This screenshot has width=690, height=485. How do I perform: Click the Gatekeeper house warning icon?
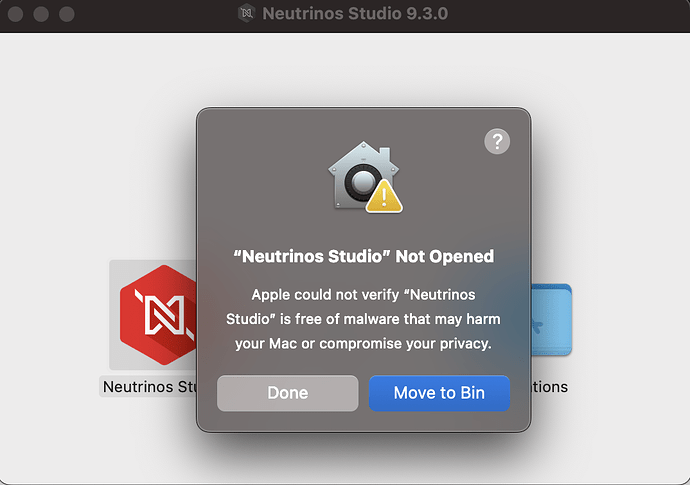[365, 177]
